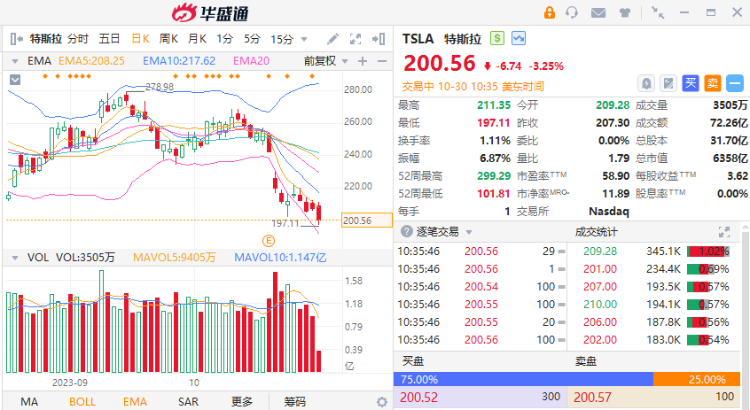Expand the EMA indicator dropdown arrow
The height and width of the screenshot is (410, 750).
(15, 61)
